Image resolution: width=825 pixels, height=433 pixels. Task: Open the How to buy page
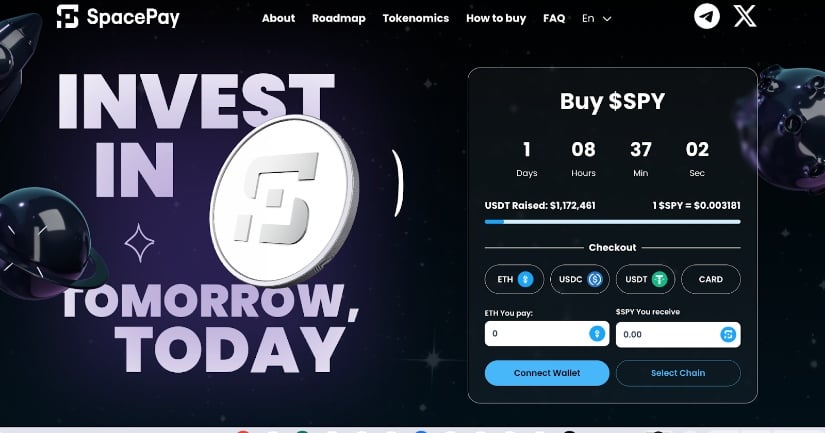coord(496,18)
